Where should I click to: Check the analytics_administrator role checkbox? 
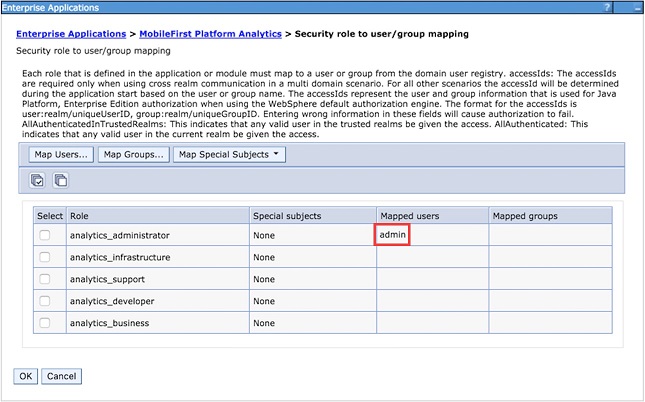(x=44, y=235)
